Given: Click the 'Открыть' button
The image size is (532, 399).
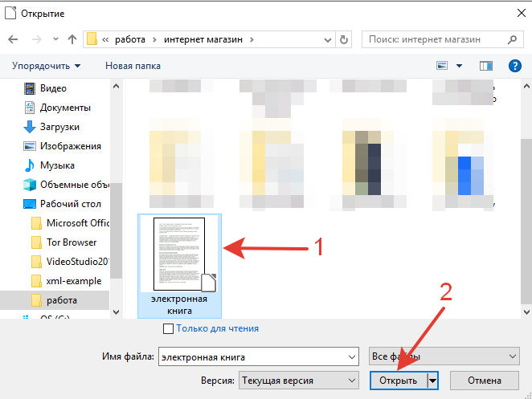Looking at the screenshot, I should click(x=399, y=381).
